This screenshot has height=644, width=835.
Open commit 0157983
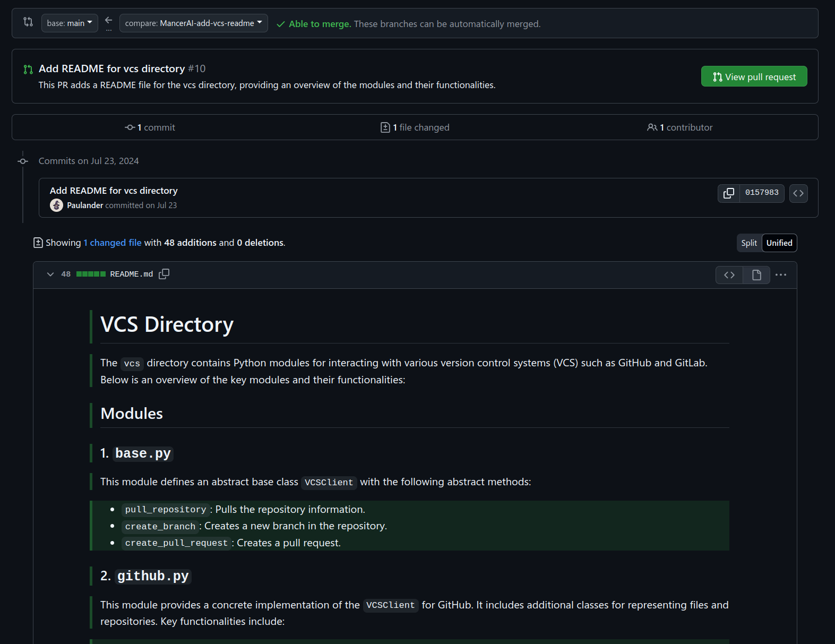pos(762,193)
